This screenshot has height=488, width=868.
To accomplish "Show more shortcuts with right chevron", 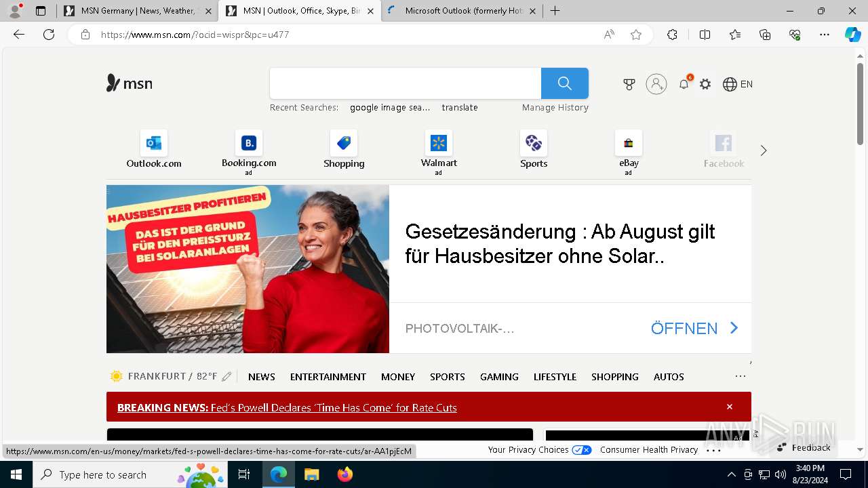I will coord(764,150).
